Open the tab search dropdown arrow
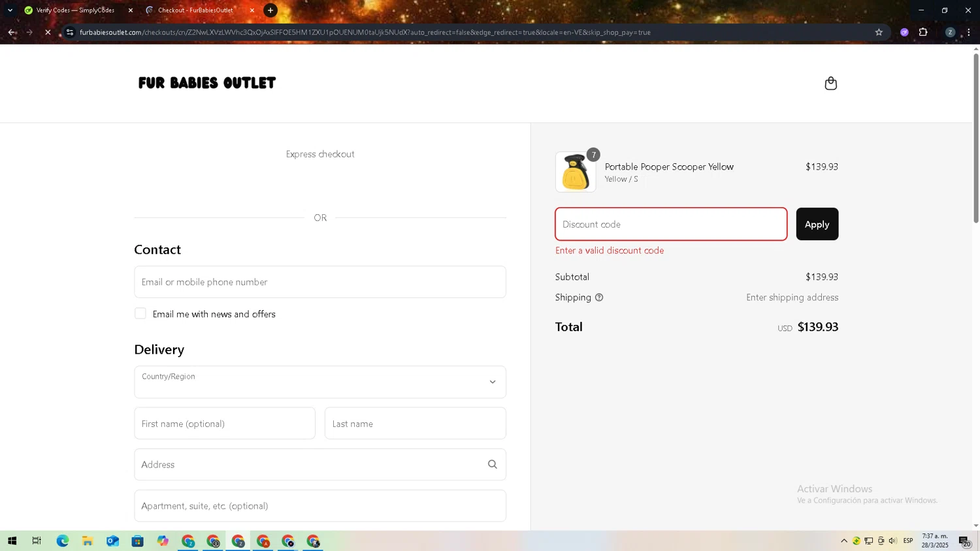Image resolution: width=980 pixels, height=551 pixels. [x=10, y=10]
